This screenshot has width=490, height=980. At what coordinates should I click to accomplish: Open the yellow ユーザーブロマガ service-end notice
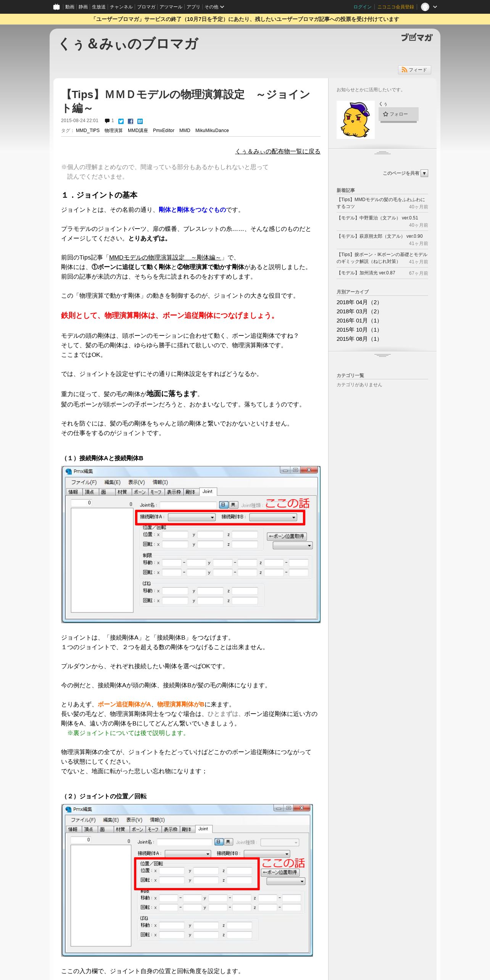click(245, 19)
